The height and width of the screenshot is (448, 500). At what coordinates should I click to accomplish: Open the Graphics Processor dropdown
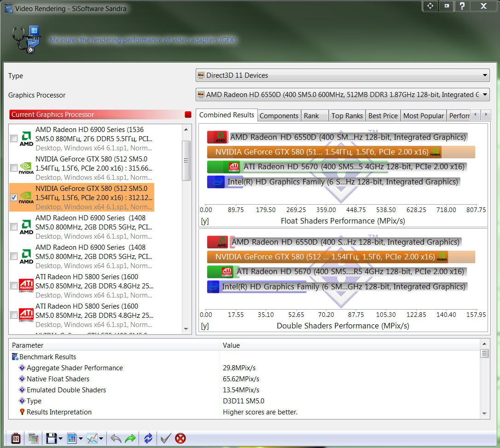click(x=343, y=95)
